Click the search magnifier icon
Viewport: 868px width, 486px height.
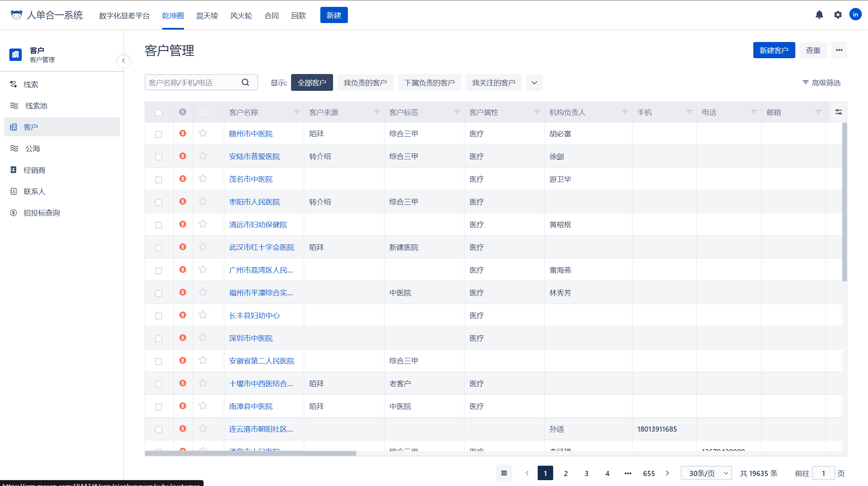click(245, 82)
